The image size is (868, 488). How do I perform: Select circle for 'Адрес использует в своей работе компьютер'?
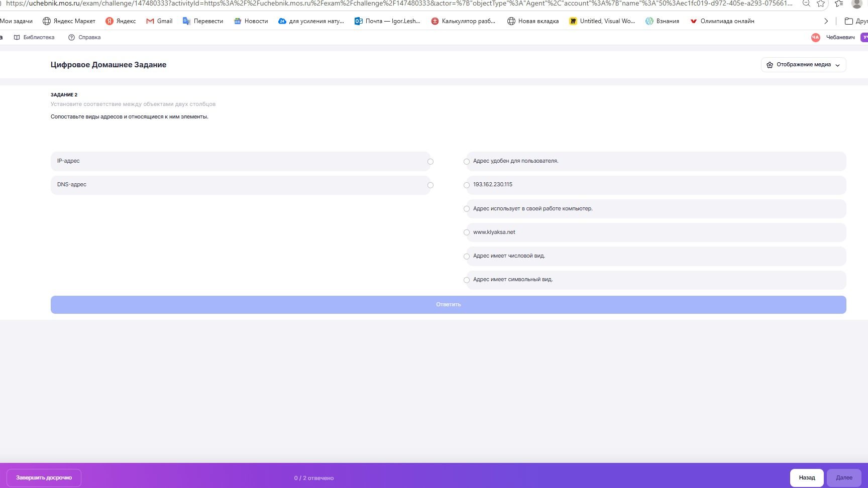(x=467, y=209)
